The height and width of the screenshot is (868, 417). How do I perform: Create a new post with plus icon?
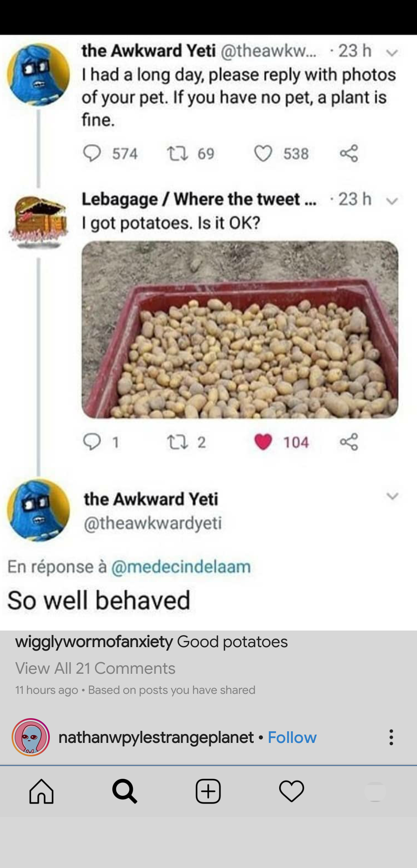pyautogui.click(x=208, y=791)
